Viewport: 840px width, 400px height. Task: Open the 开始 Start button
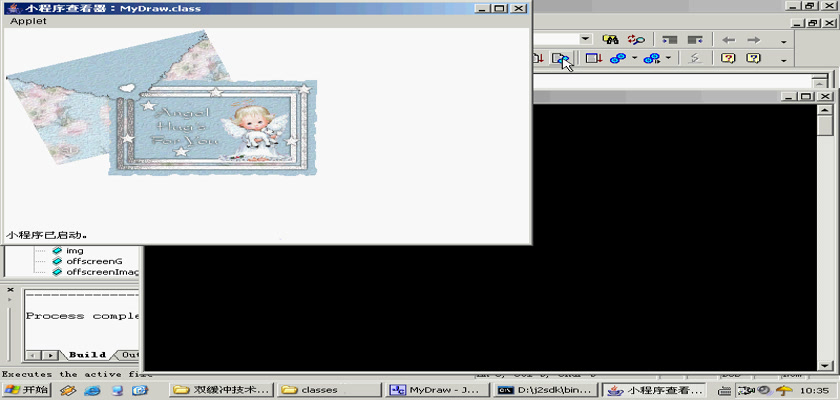[x=26, y=390]
